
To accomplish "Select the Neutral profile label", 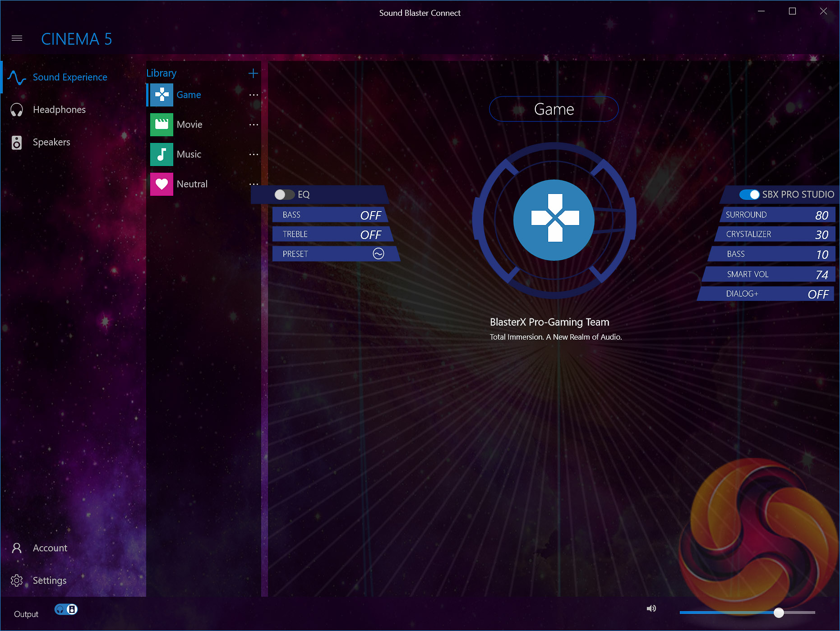I will point(192,184).
